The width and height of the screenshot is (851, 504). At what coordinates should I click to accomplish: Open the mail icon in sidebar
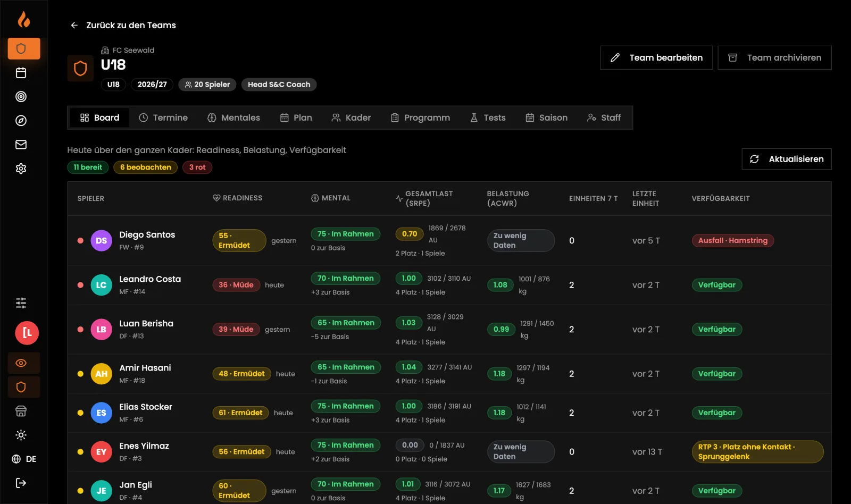pos(21,145)
